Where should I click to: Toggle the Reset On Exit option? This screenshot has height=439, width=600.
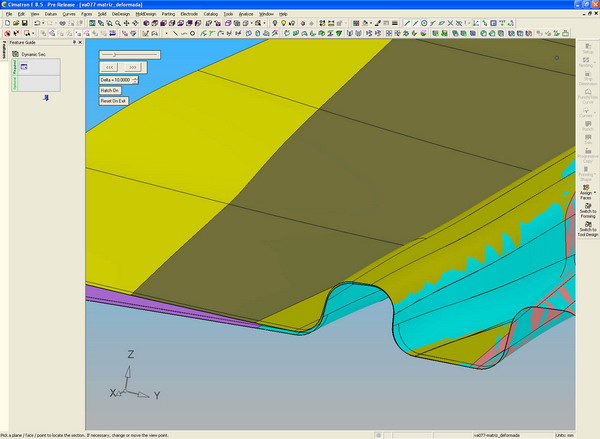[x=113, y=101]
